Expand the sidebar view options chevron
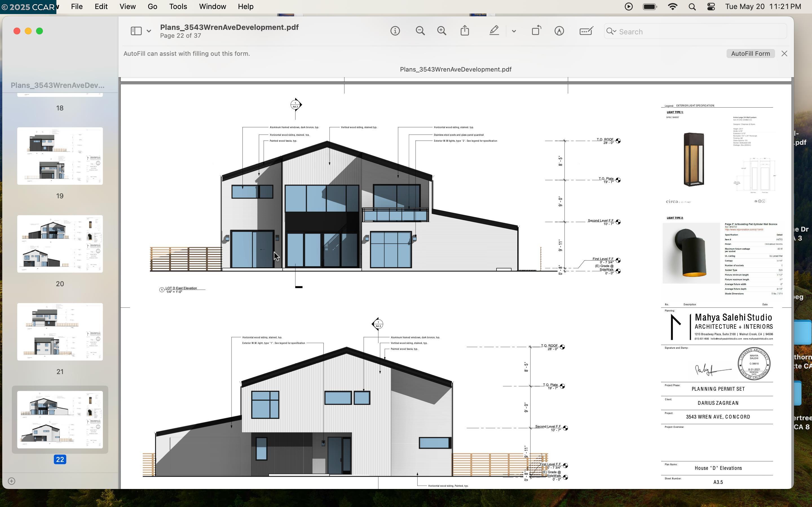 (x=149, y=31)
